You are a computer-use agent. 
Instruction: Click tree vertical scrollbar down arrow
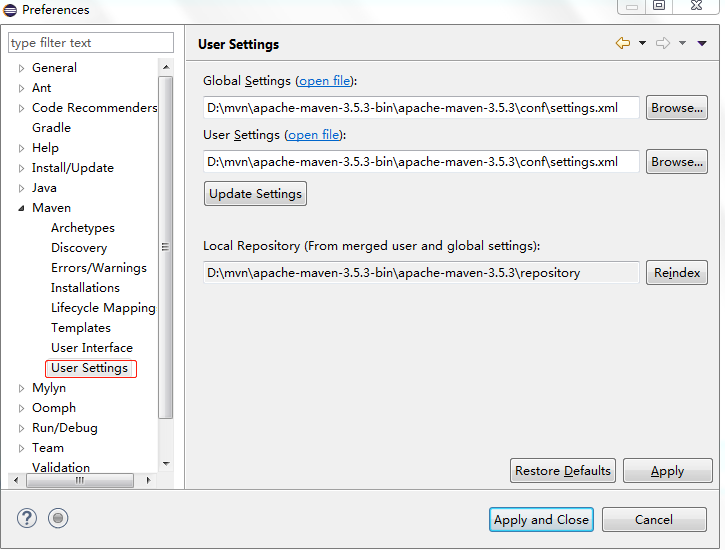click(x=166, y=464)
